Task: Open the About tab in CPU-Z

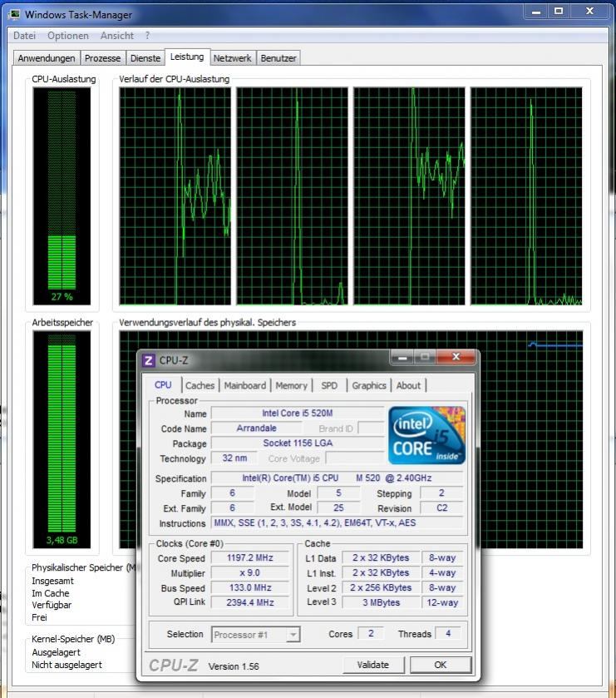Action: coord(408,385)
